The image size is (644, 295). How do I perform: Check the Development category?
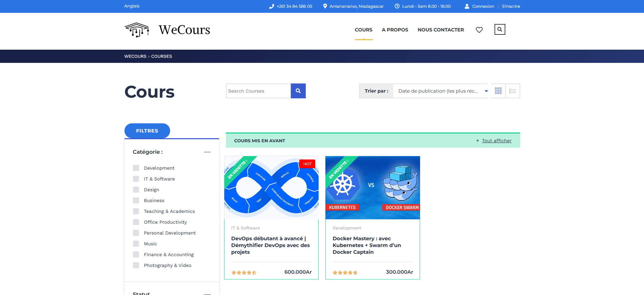point(136,168)
